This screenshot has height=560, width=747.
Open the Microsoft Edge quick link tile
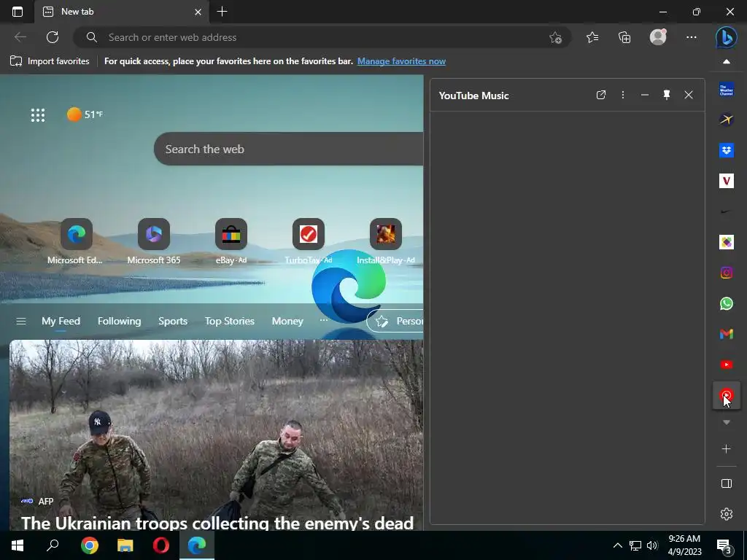point(76,234)
